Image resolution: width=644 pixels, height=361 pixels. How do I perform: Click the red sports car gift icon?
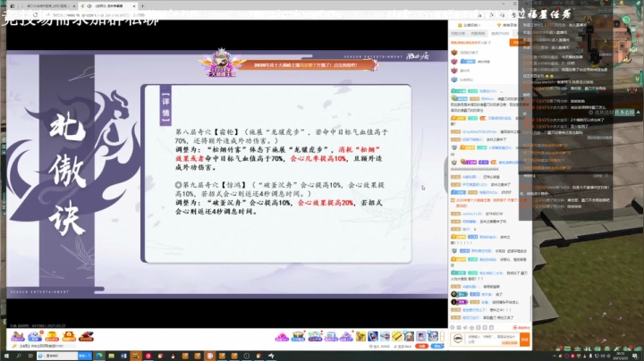(x=86, y=336)
